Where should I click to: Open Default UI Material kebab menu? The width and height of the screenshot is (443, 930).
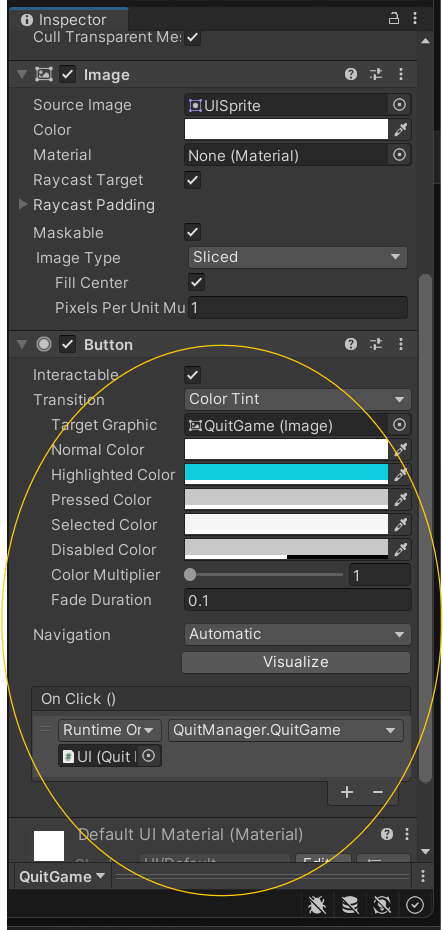407,835
